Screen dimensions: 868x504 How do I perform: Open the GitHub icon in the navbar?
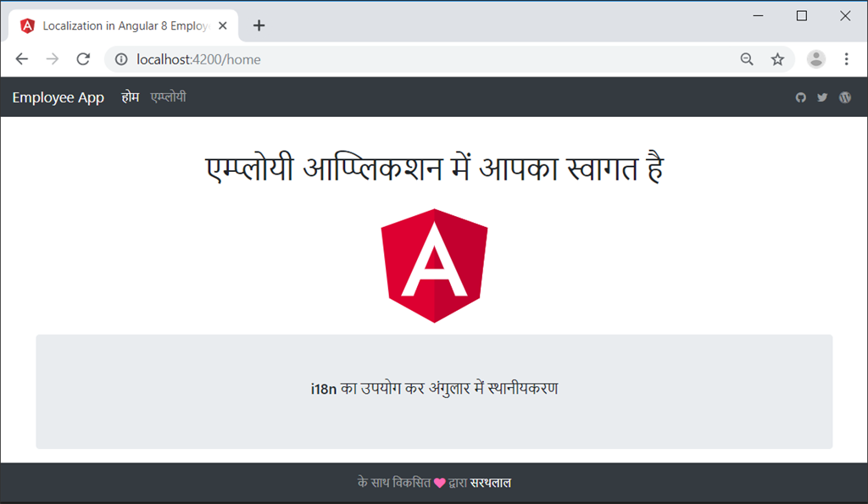pos(801,97)
